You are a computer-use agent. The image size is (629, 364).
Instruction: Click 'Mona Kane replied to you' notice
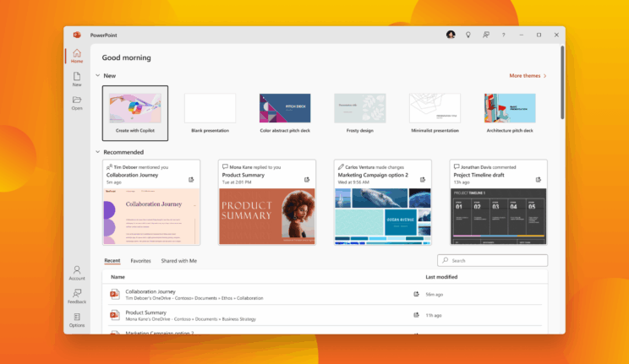(x=252, y=166)
